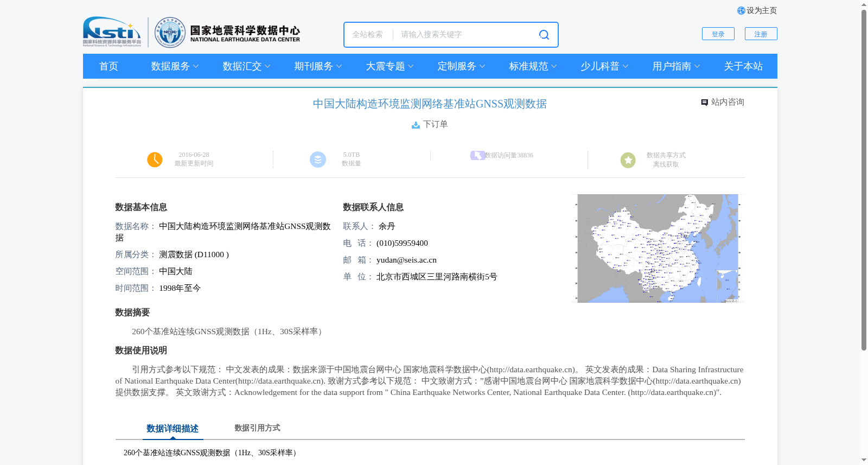Click the 全站检索 search scope selector
Viewport: 868px width, 465px height.
point(368,35)
